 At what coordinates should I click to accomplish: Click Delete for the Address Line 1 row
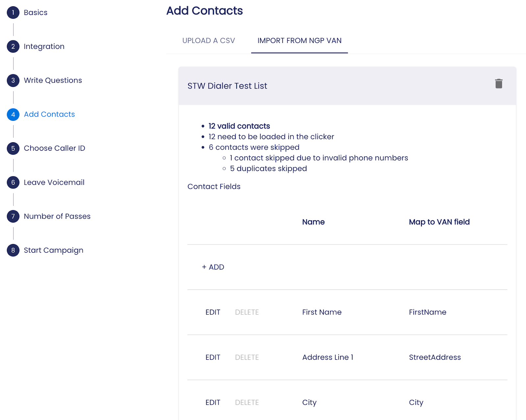247,357
